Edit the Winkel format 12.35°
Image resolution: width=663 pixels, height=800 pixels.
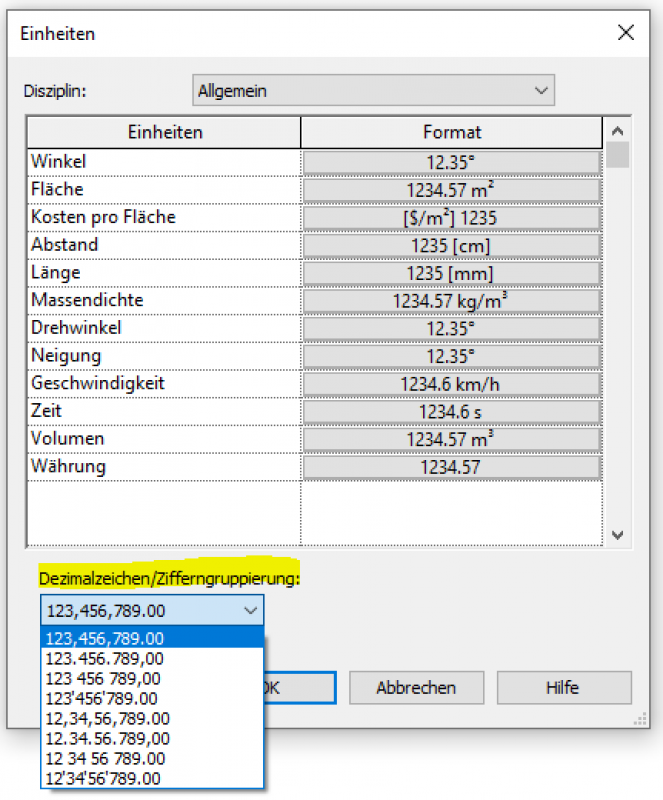(x=451, y=162)
